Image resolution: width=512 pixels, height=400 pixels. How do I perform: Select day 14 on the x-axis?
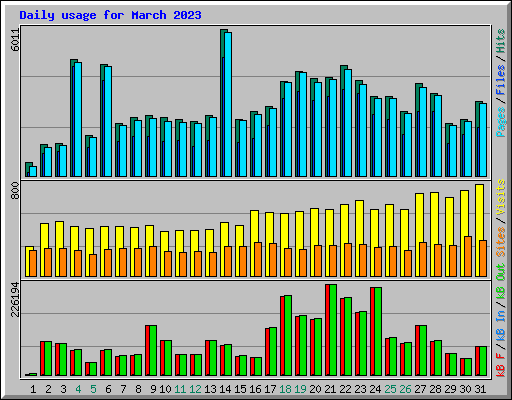pyautogui.click(x=225, y=389)
